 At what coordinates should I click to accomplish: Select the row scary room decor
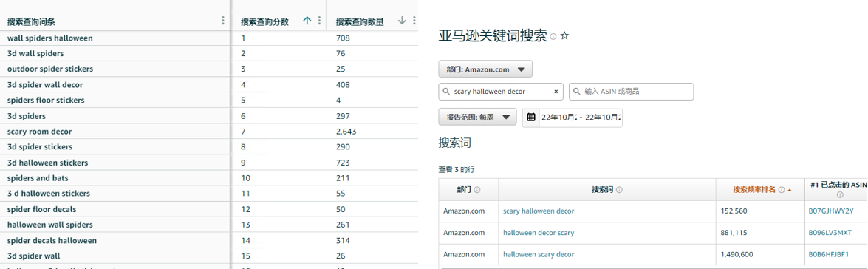pyautogui.click(x=209, y=132)
